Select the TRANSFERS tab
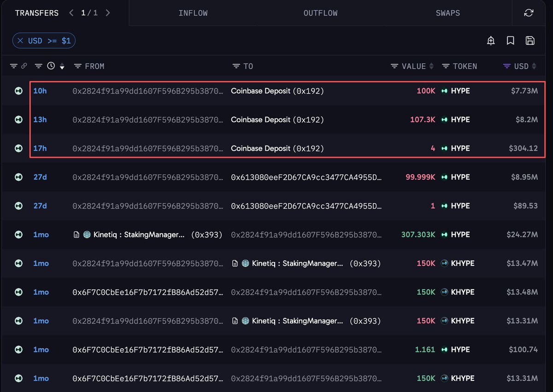Image resolution: width=553 pixels, height=392 pixels. tap(37, 13)
